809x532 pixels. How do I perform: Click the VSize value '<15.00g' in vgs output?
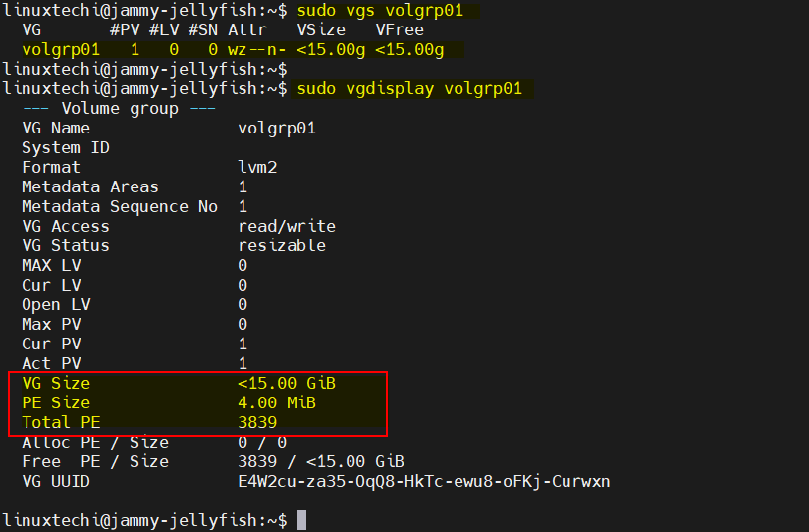point(331,49)
